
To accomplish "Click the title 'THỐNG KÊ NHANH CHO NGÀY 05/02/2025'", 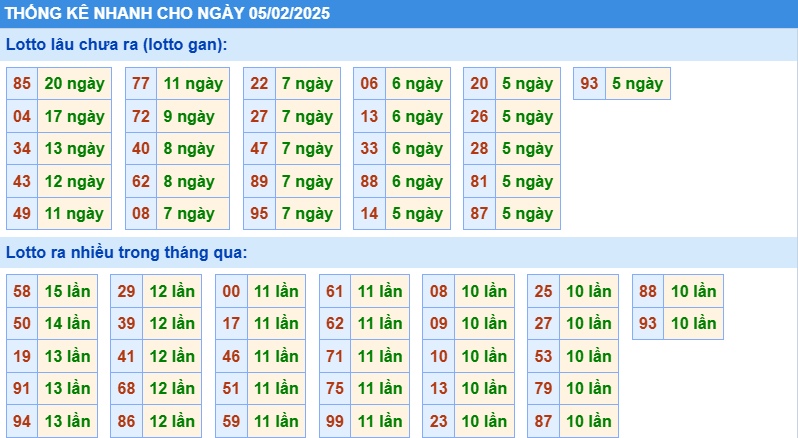I will click(x=168, y=14).
